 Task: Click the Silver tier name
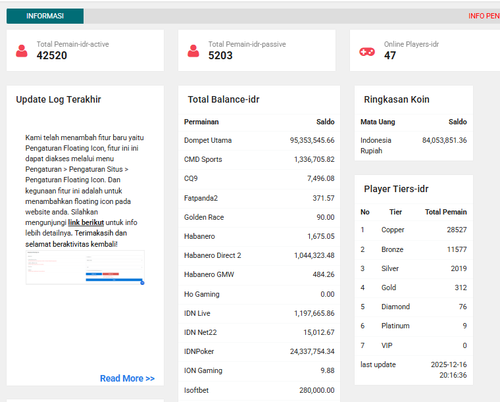[390, 268]
